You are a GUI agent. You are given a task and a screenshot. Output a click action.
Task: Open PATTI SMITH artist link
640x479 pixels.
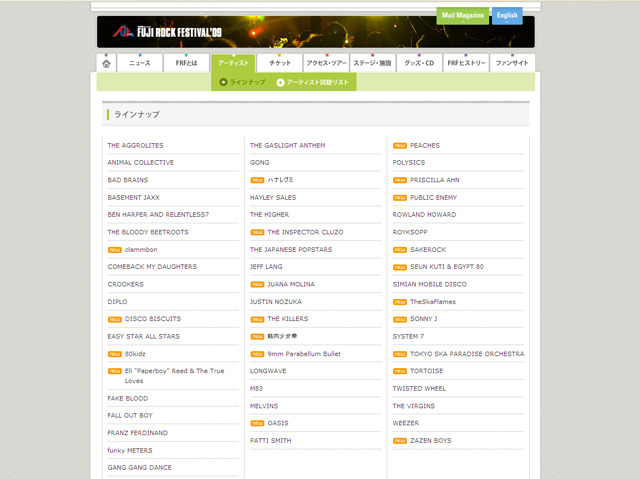tap(271, 441)
